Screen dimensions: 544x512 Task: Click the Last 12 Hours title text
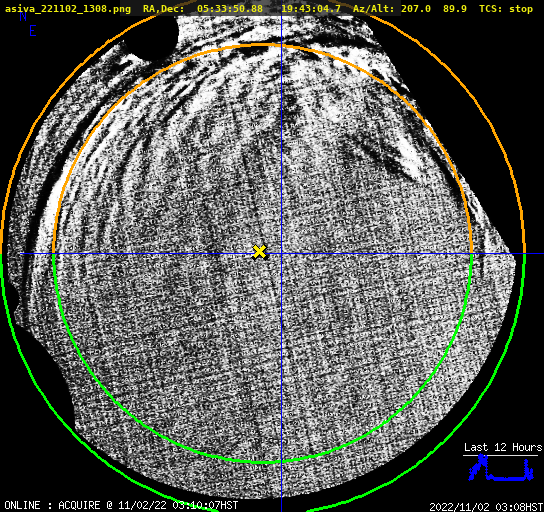pos(503,447)
